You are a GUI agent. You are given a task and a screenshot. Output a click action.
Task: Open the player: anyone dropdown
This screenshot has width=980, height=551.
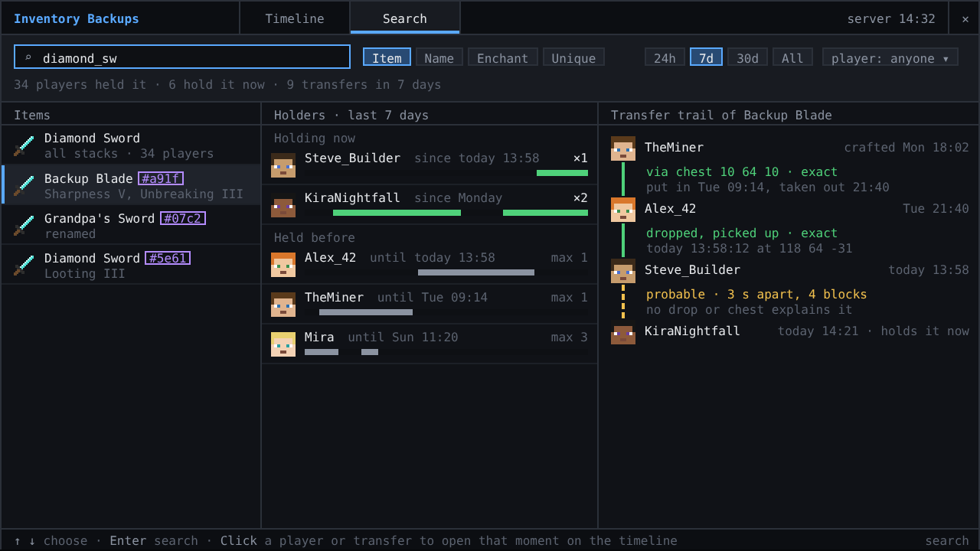(x=890, y=57)
